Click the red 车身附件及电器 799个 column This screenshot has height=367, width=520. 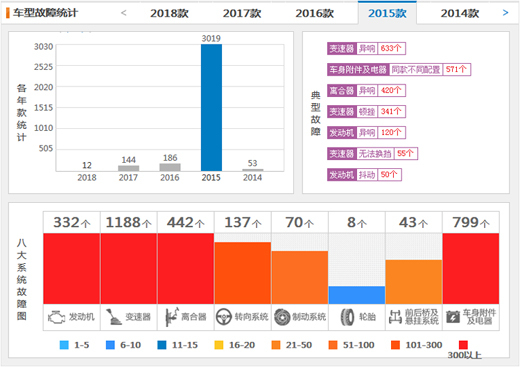471,269
